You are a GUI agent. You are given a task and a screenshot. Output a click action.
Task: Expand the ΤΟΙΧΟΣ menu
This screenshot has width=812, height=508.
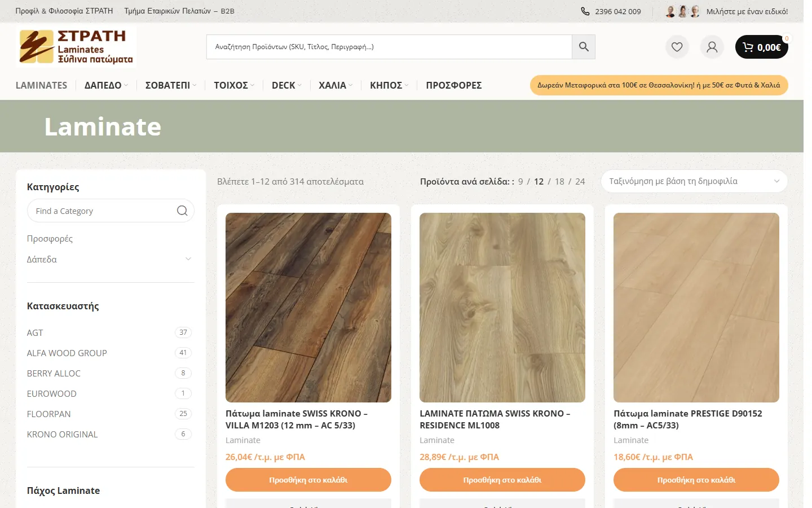click(x=234, y=85)
